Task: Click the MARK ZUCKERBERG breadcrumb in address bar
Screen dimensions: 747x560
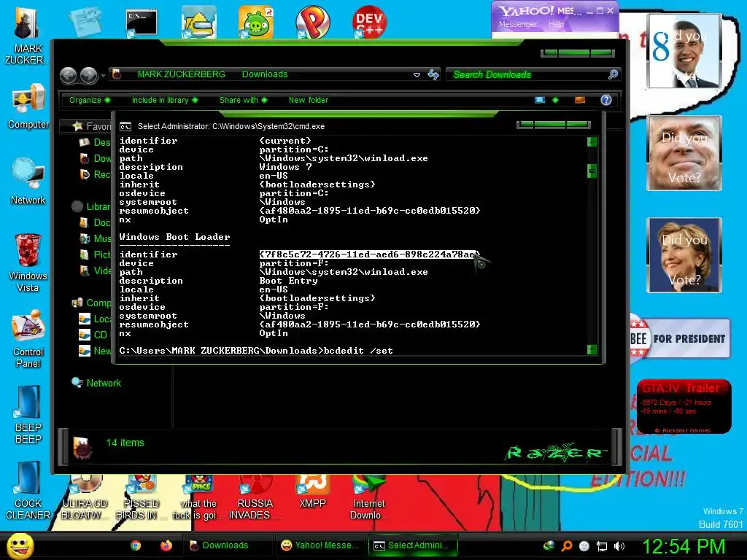Action: pos(181,74)
